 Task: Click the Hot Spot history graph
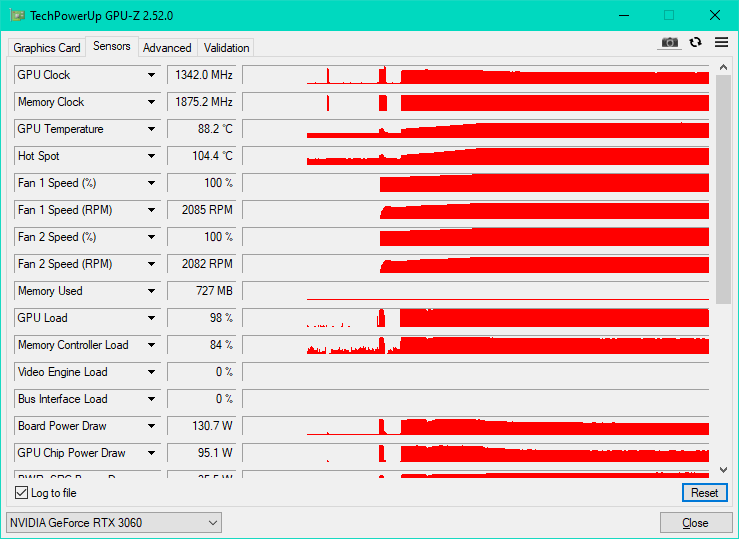click(x=476, y=156)
